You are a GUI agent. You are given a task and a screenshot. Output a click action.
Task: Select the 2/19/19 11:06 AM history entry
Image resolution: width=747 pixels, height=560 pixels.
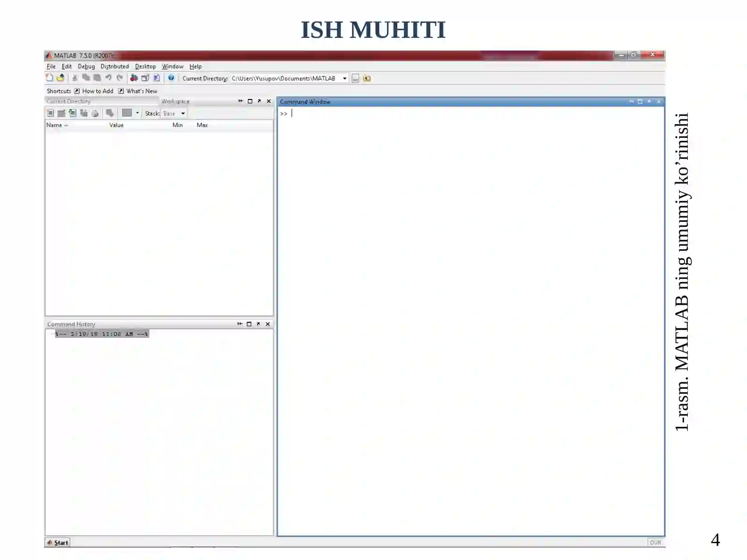(x=102, y=334)
